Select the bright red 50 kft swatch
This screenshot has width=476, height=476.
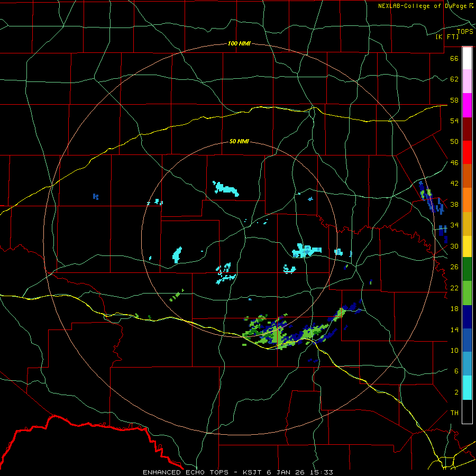pos(467,152)
